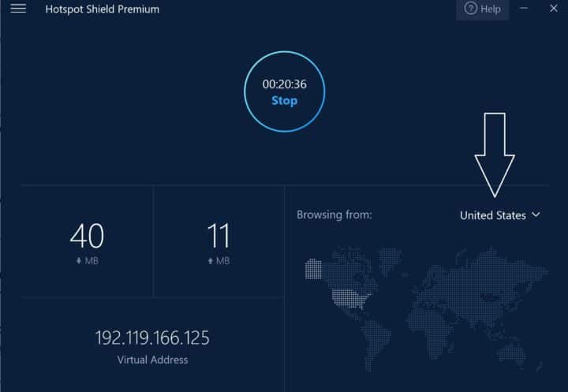568x392 pixels.
Task: Stop the VPN connection
Action: click(x=284, y=91)
